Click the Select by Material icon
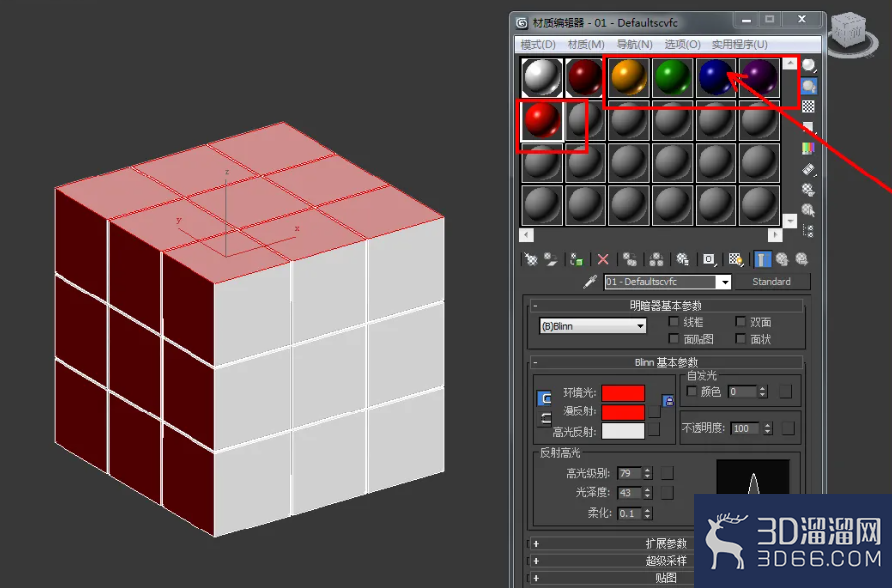892x588 pixels. (809, 210)
